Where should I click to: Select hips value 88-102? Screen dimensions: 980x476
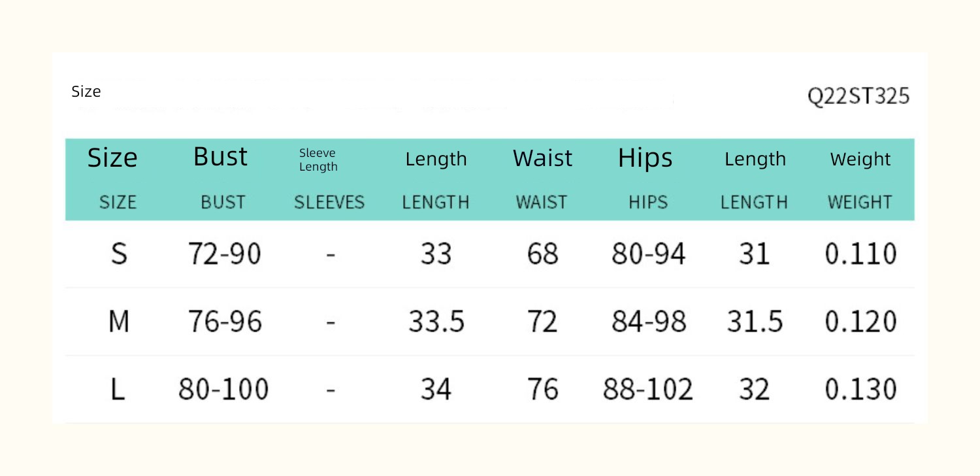647,390
